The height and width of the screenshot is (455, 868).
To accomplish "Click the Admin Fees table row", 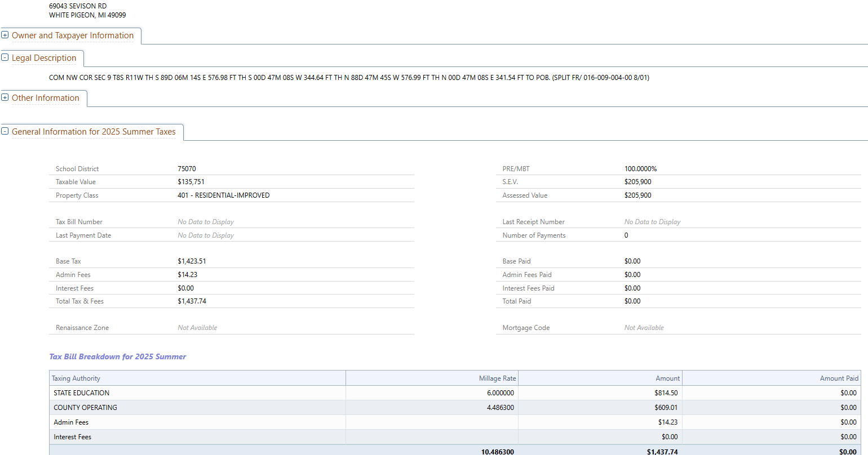I will click(x=71, y=422).
